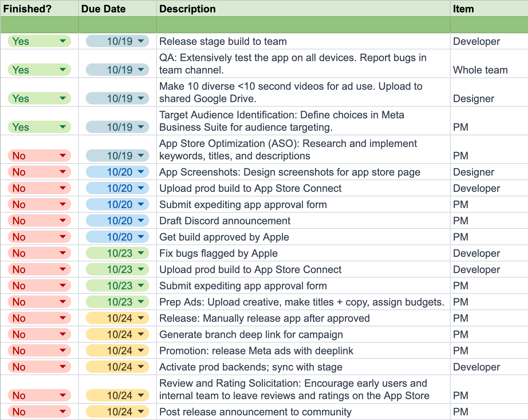The height and width of the screenshot is (420, 528).
Task: Expand Finished dropdown for Target Audience Identification row
Action: [39, 127]
